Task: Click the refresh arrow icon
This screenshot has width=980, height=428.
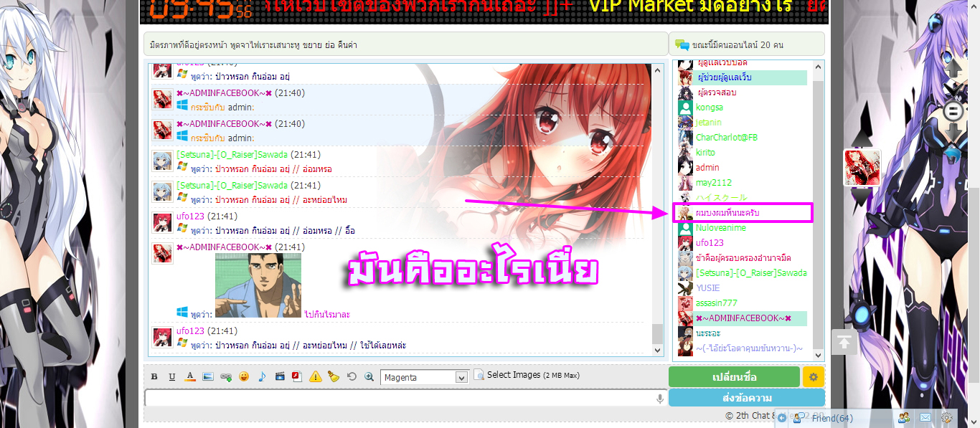Action: 352,376
